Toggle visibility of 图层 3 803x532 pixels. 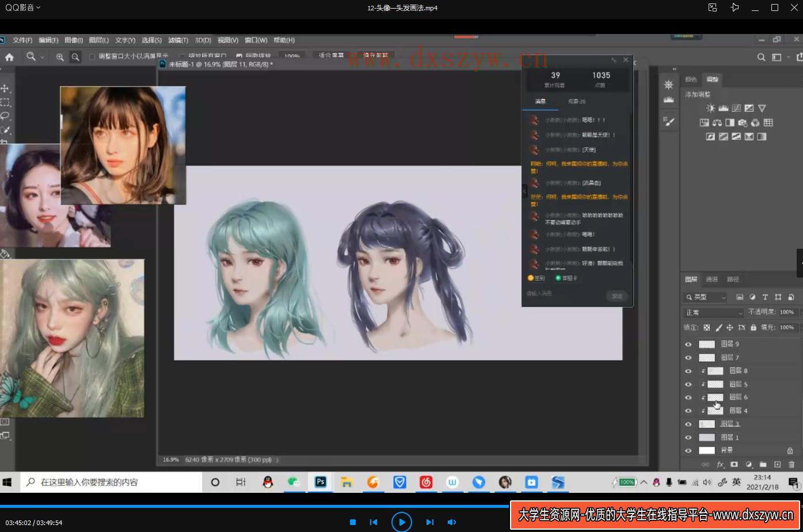pyautogui.click(x=688, y=424)
